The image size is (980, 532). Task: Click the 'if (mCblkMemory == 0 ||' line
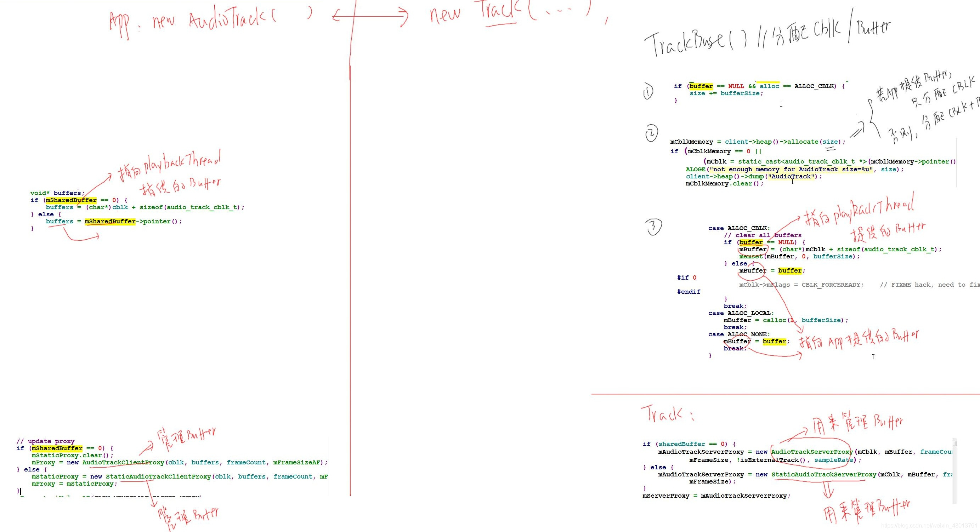[715, 151]
